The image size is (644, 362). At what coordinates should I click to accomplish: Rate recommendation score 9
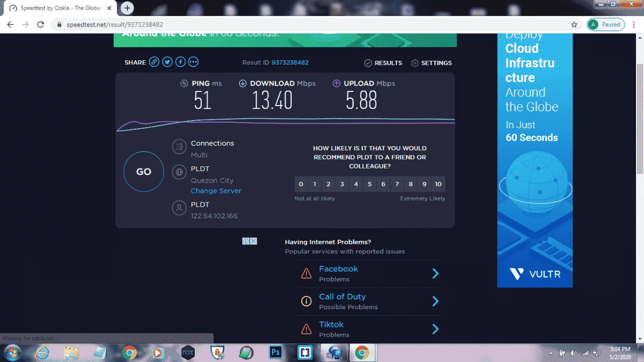[425, 184]
